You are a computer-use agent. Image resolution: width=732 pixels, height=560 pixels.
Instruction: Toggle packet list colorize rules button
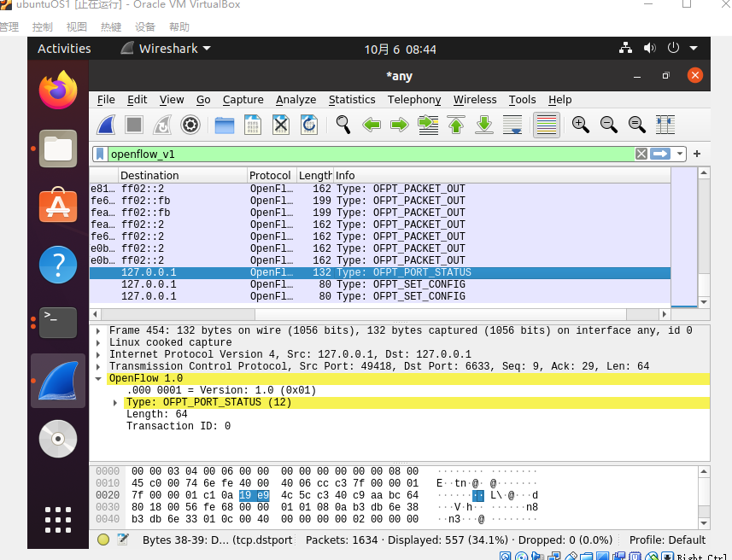pos(546,125)
